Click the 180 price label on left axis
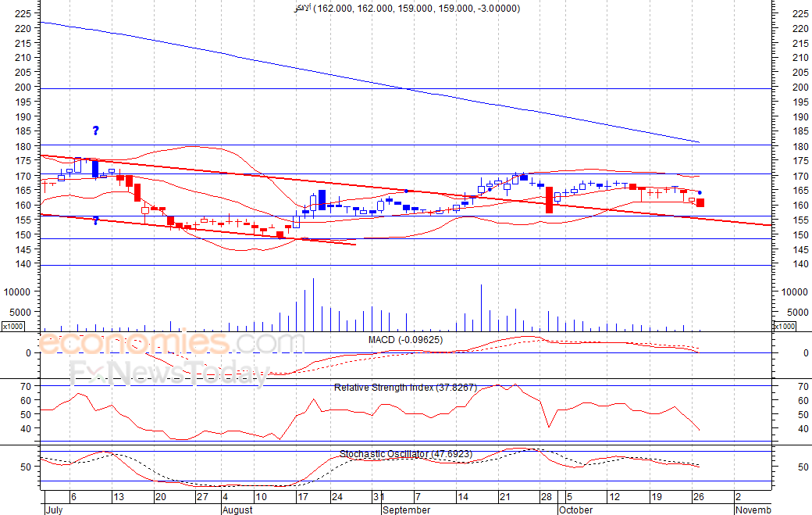This screenshot has width=812, height=515. (23, 147)
